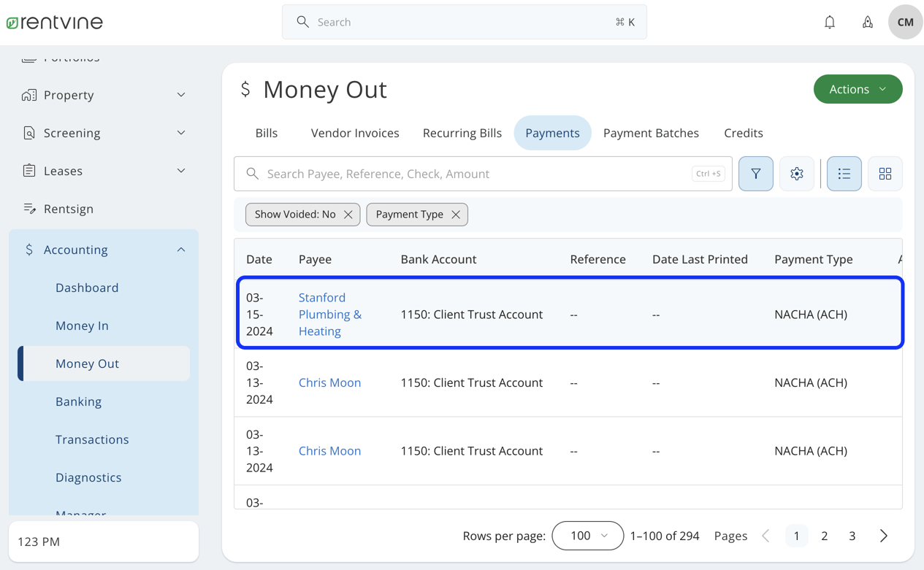Collapse the Accounting sidebar section
The width and height of the screenshot is (924, 570).
pyautogui.click(x=180, y=249)
